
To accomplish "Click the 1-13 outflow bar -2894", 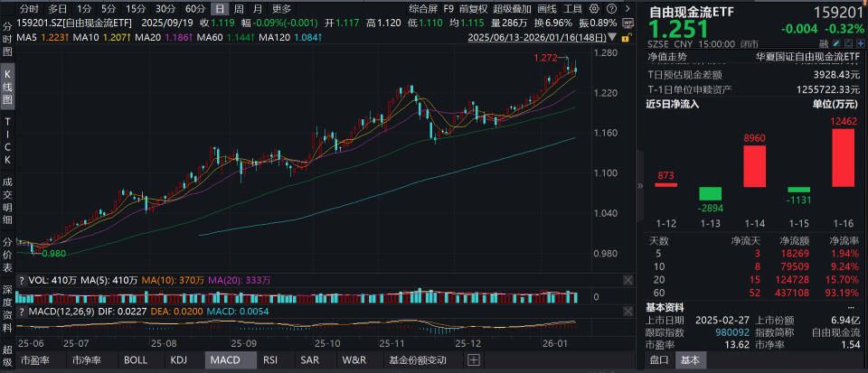I will (x=710, y=193).
